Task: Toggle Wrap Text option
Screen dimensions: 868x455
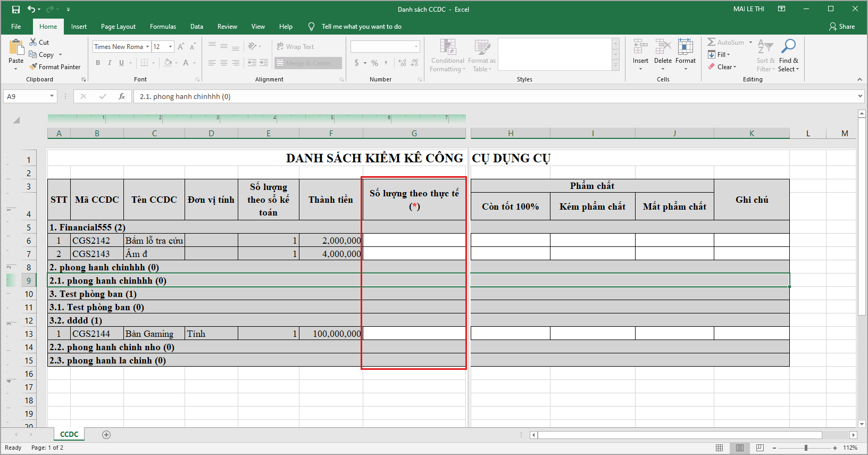Action: [x=296, y=47]
